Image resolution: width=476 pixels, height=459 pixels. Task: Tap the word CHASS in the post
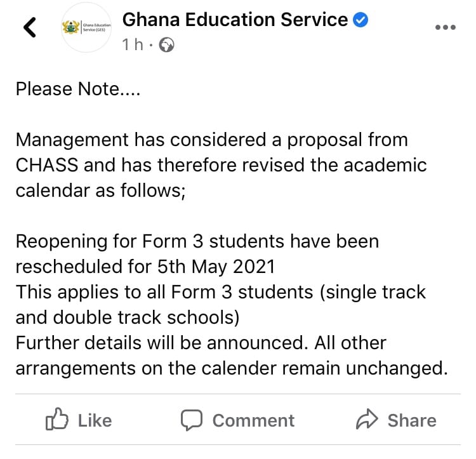(47, 165)
